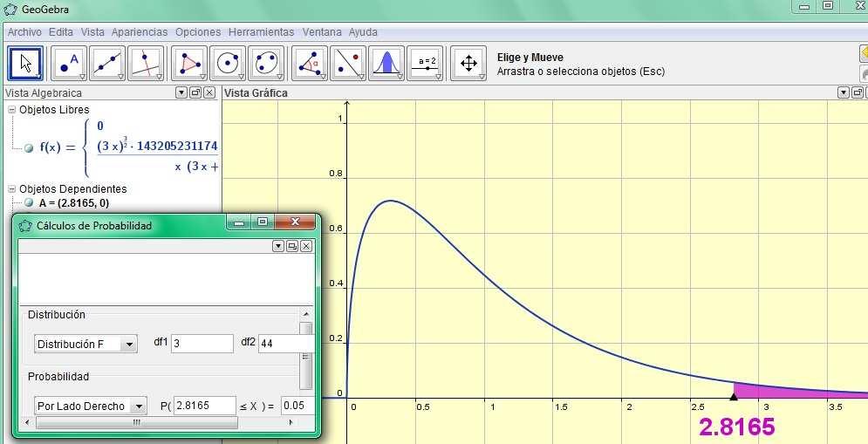868x444 pixels.
Task: Open the Edita menu
Action: click(x=61, y=32)
